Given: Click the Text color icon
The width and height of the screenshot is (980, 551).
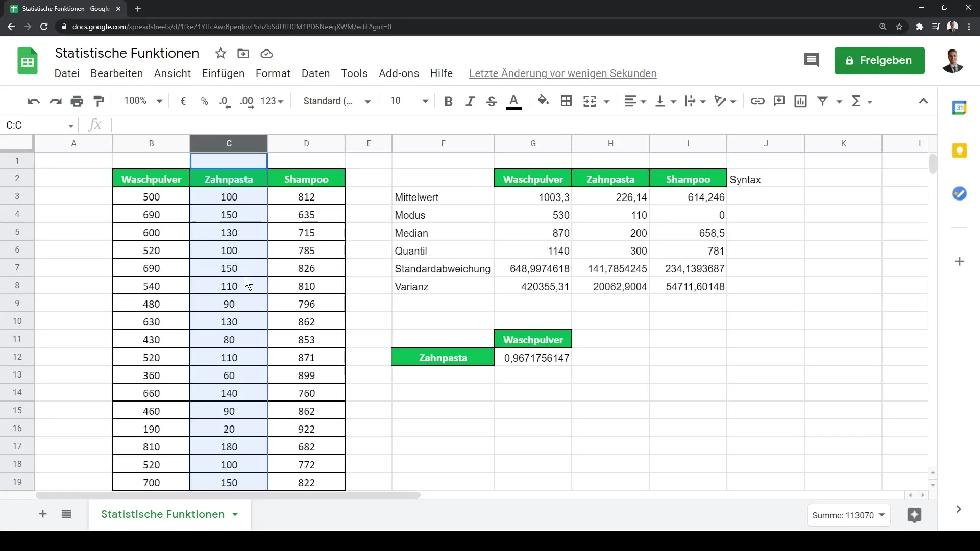Looking at the screenshot, I should 513,101.
